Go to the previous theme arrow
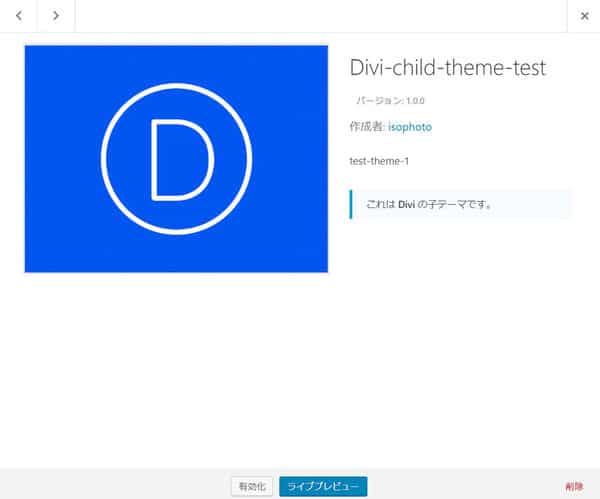 18,16
